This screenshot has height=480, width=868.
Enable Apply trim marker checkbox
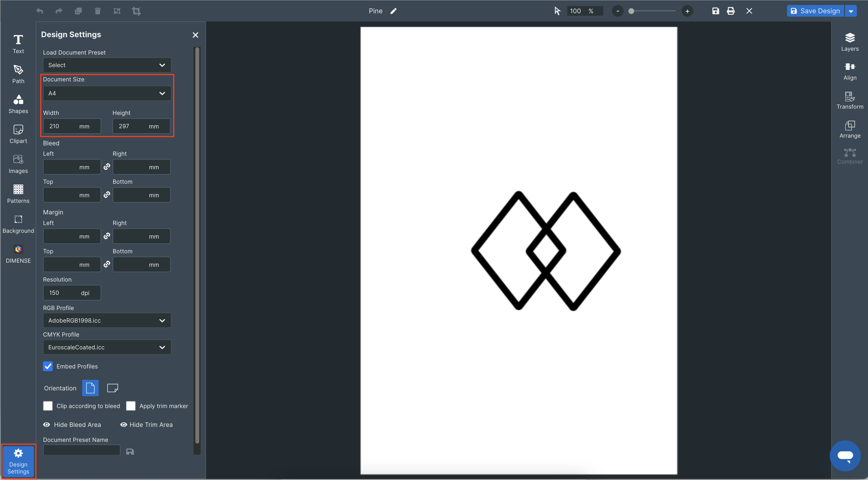coord(131,406)
